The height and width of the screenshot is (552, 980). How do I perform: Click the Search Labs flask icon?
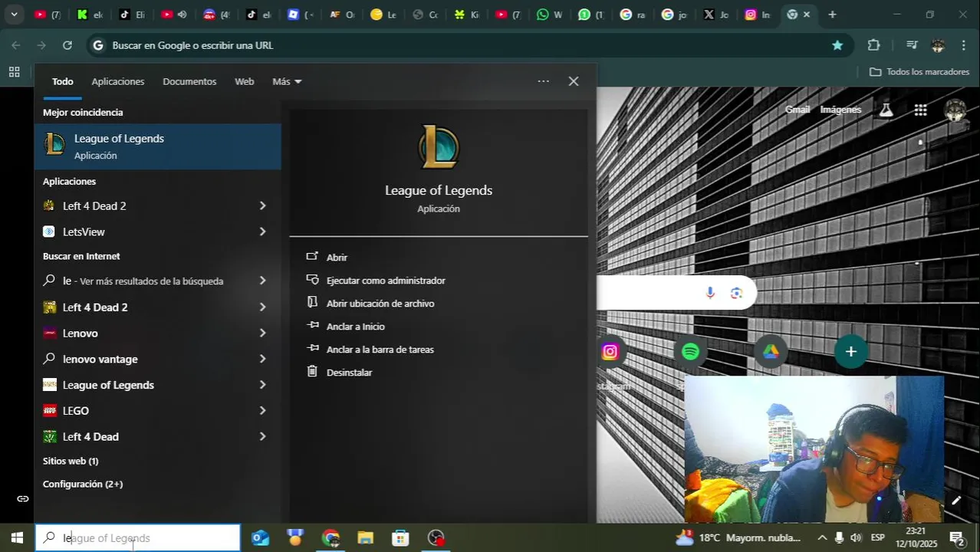point(886,110)
